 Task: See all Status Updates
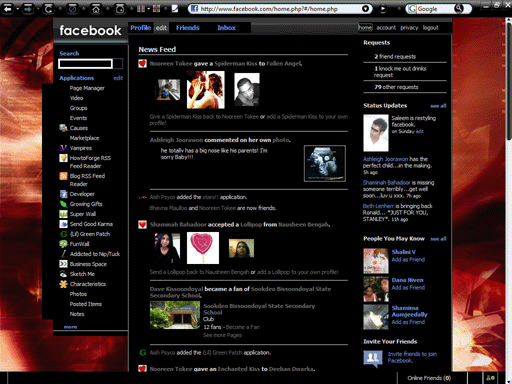click(438, 106)
